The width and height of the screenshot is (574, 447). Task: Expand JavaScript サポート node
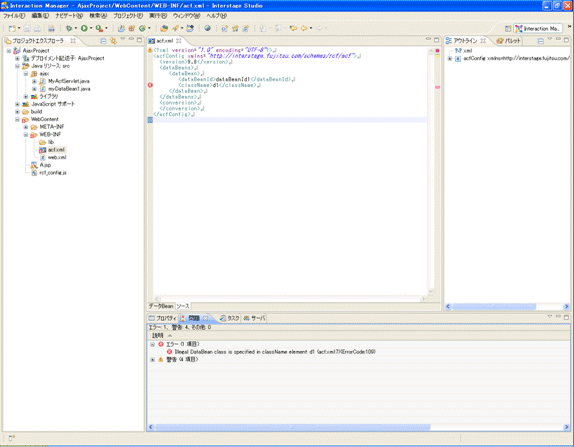click(17, 104)
